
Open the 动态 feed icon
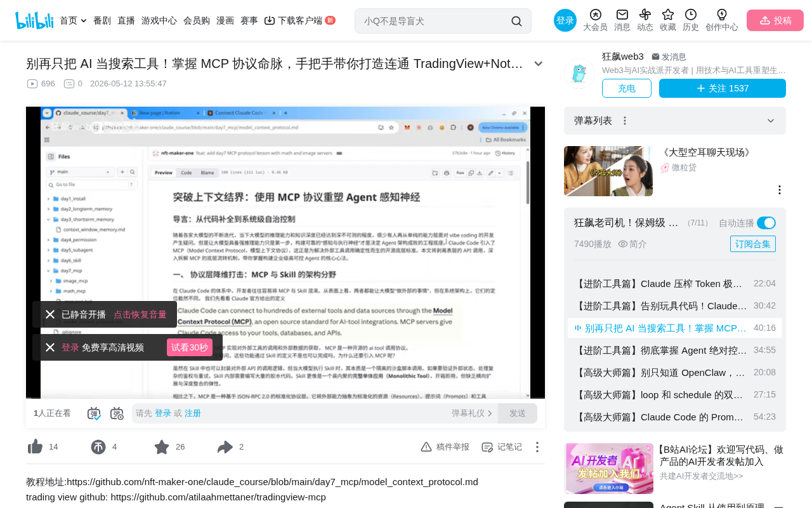[645, 20]
